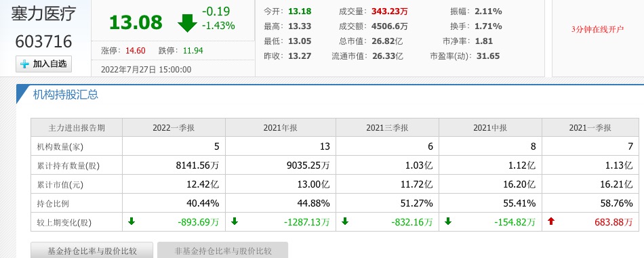Click the large green down arrow icon
The height and width of the screenshot is (258, 644).
pyautogui.click(x=187, y=23)
